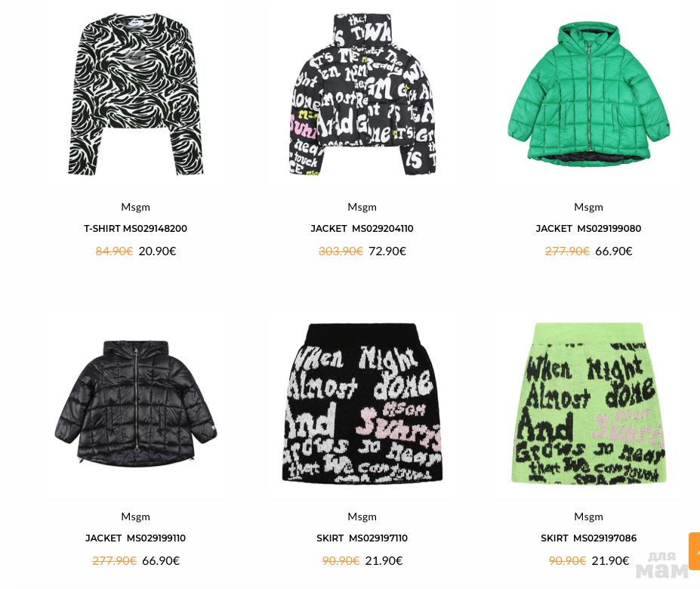Click Msgm brand above JACKET MS029204110
Screen dimensions: 700x589
[x=362, y=207]
